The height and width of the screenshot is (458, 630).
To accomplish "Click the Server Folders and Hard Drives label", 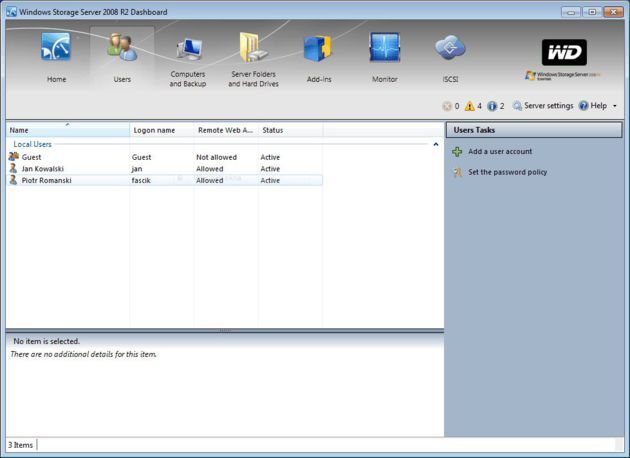I will [253, 79].
